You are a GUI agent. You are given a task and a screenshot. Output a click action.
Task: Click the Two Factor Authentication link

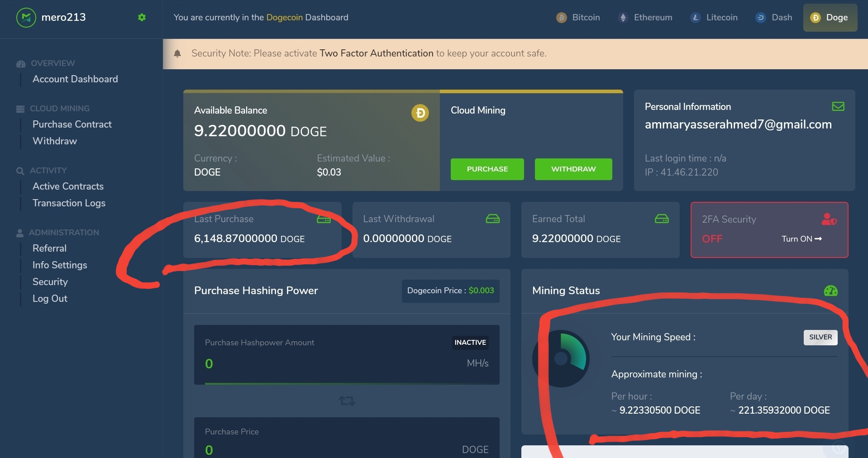pos(377,53)
